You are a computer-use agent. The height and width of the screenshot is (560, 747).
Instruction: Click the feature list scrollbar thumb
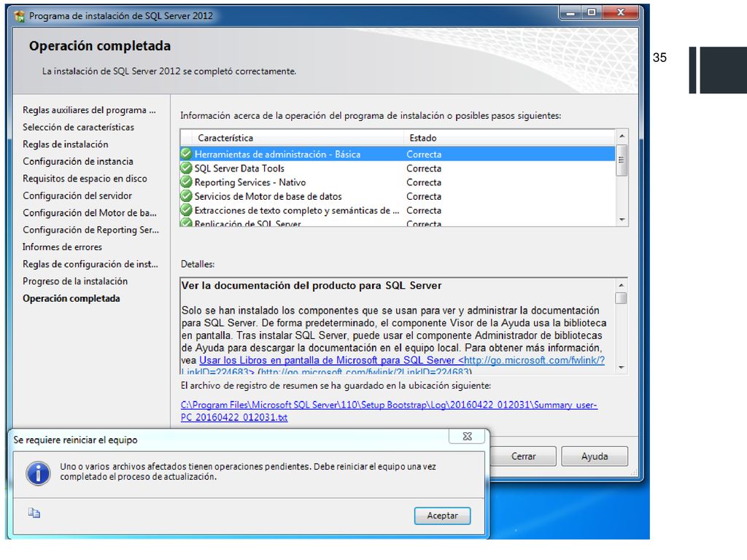pyautogui.click(x=622, y=160)
